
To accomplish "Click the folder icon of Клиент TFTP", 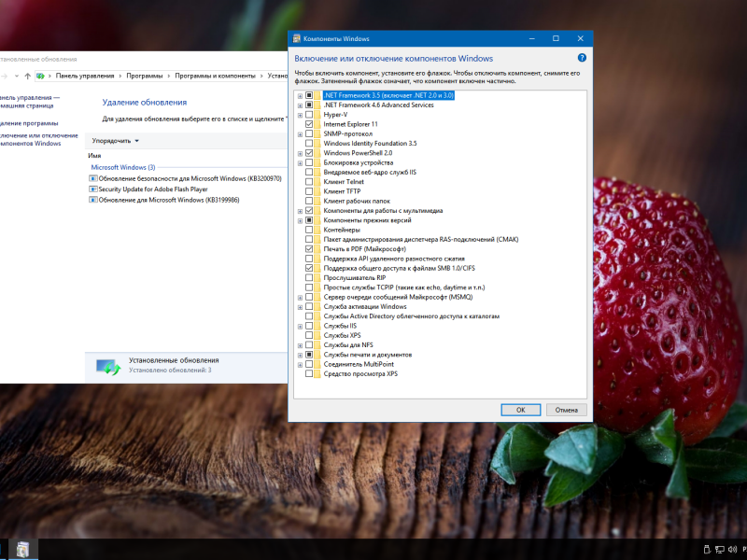I will click(317, 191).
